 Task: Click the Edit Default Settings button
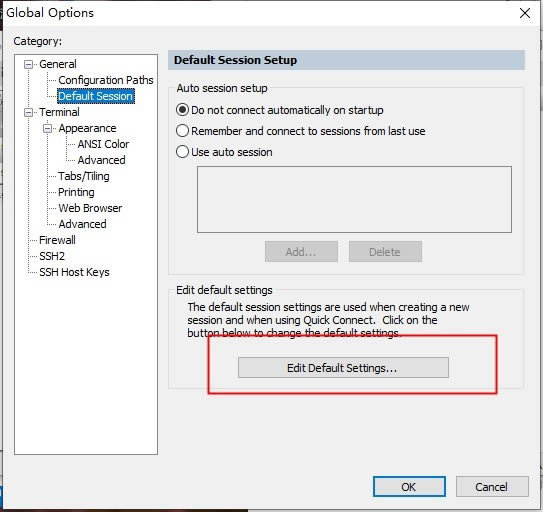(x=343, y=368)
